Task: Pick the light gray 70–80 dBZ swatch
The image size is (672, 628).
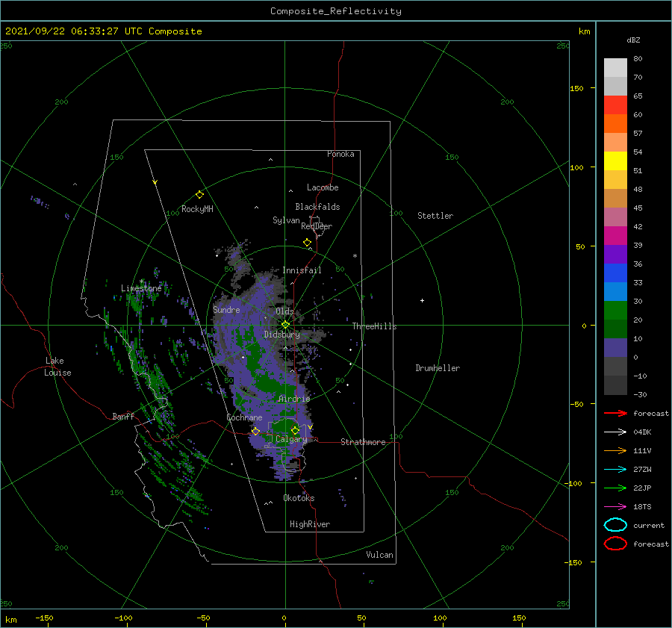Action: pos(615,68)
